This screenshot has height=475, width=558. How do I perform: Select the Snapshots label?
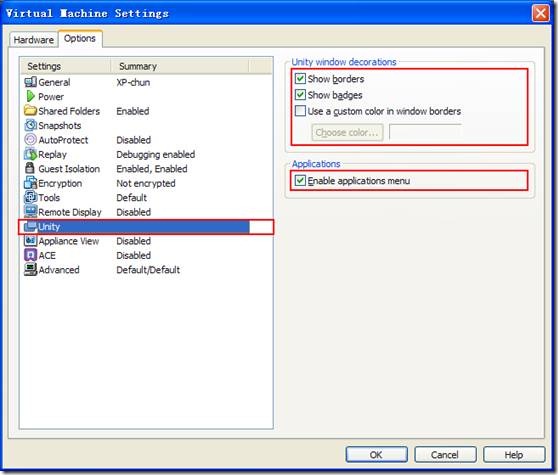[x=59, y=126]
